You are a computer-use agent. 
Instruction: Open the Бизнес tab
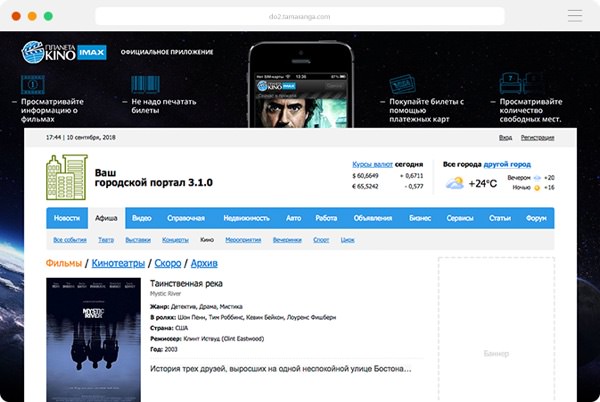(x=420, y=218)
